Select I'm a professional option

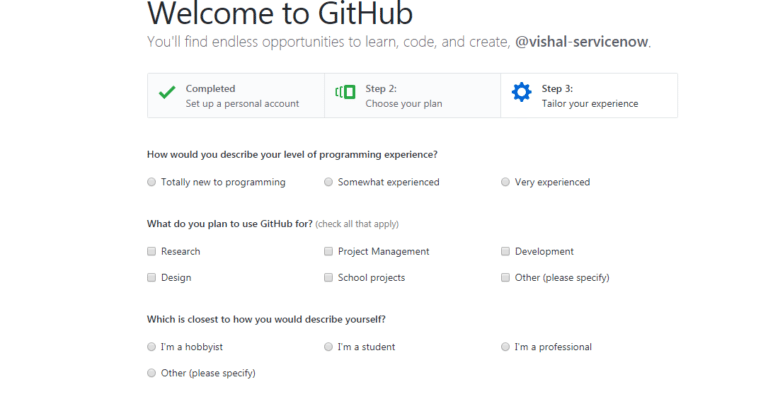tap(505, 347)
